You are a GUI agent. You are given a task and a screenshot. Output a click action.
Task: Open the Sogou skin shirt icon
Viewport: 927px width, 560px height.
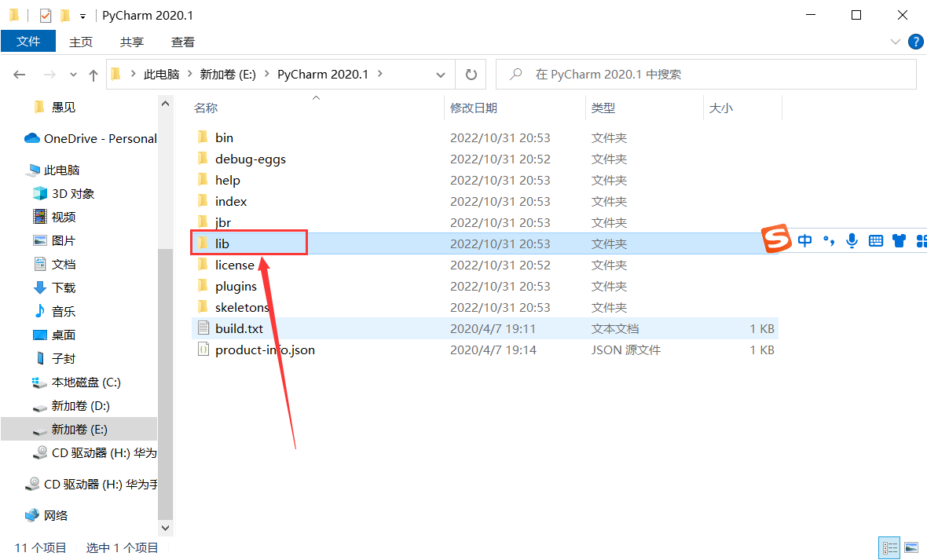pos(899,240)
